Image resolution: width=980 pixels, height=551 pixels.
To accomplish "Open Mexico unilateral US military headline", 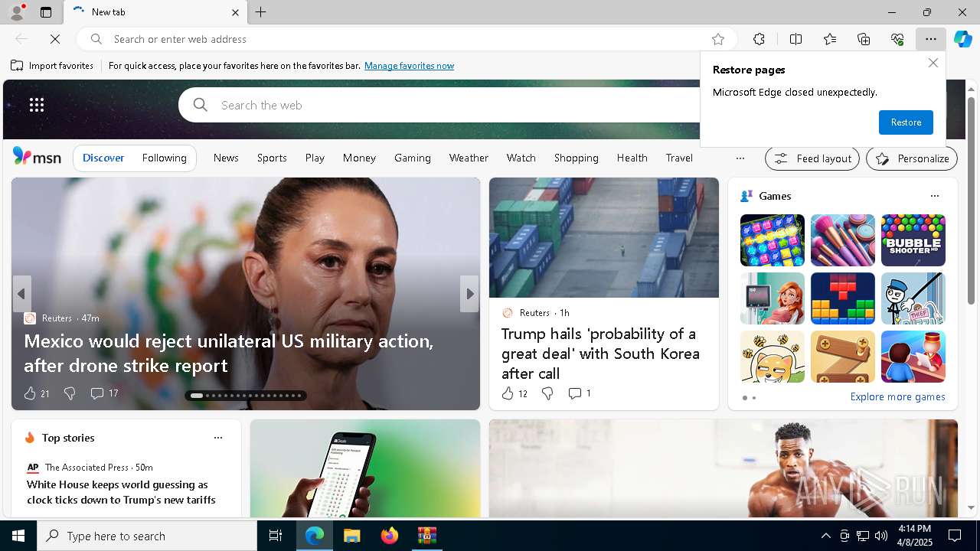I will tap(229, 353).
